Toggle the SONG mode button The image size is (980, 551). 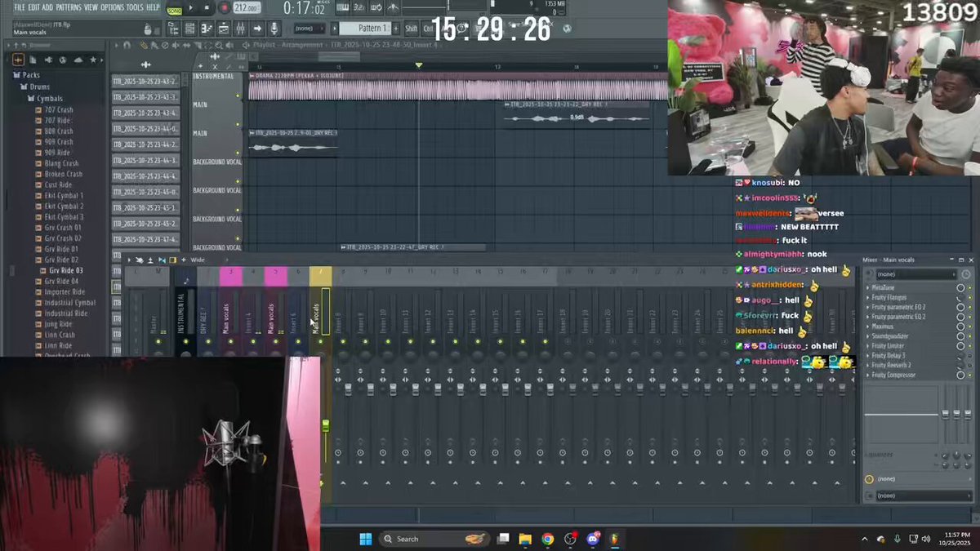(174, 11)
